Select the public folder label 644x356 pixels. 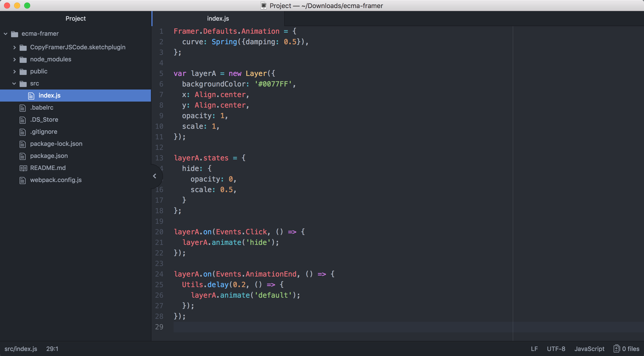tap(39, 71)
